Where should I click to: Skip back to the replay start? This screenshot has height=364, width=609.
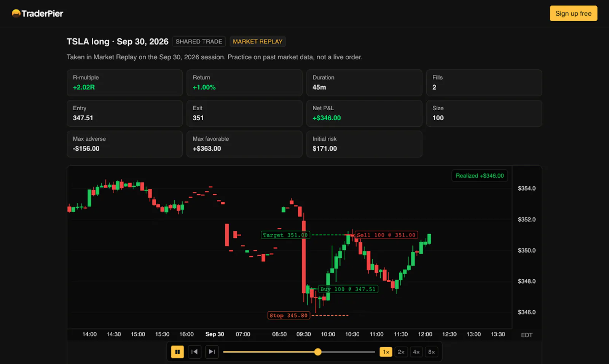[x=194, y=352]
